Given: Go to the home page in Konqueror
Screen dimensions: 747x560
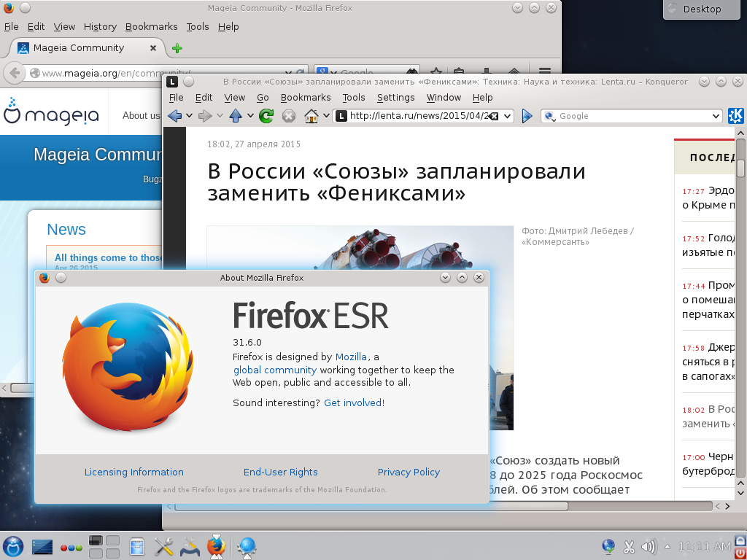Looking at the screenshot, I should (311, 116).
